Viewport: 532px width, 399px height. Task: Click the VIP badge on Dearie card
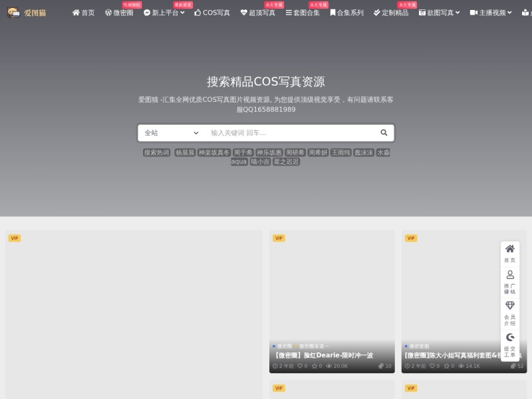(x=279, y=238)
